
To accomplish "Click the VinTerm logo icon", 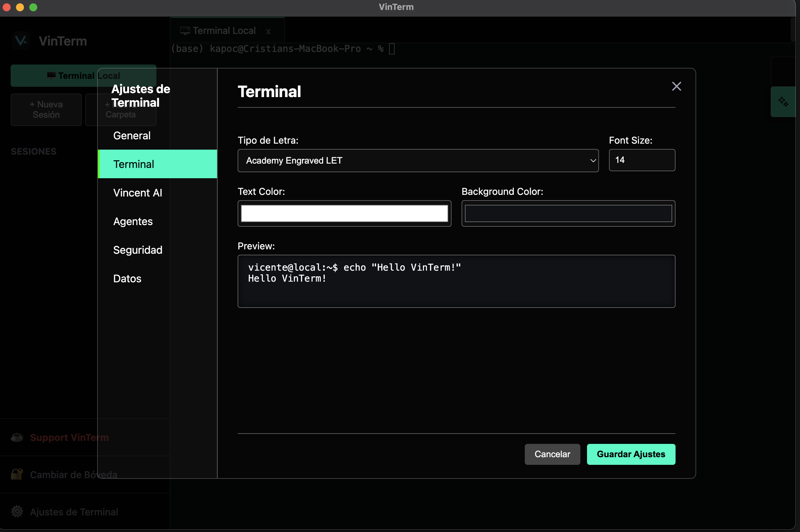I will click(21, 41).
